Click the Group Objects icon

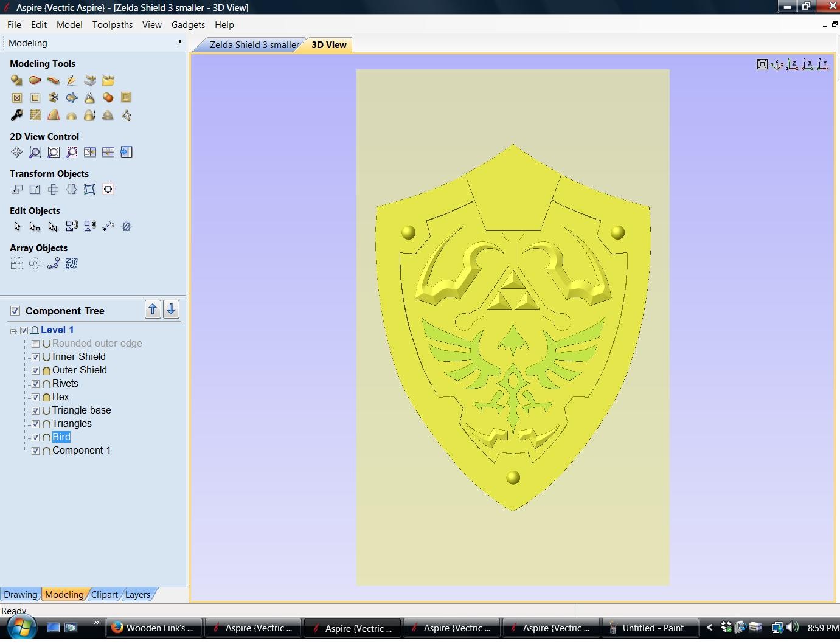(72, 226)
